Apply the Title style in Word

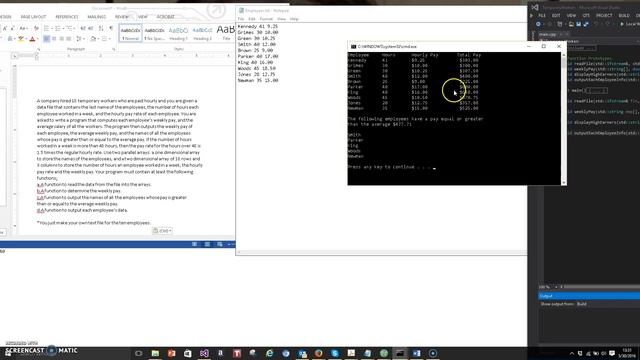(x=225, y=33)
